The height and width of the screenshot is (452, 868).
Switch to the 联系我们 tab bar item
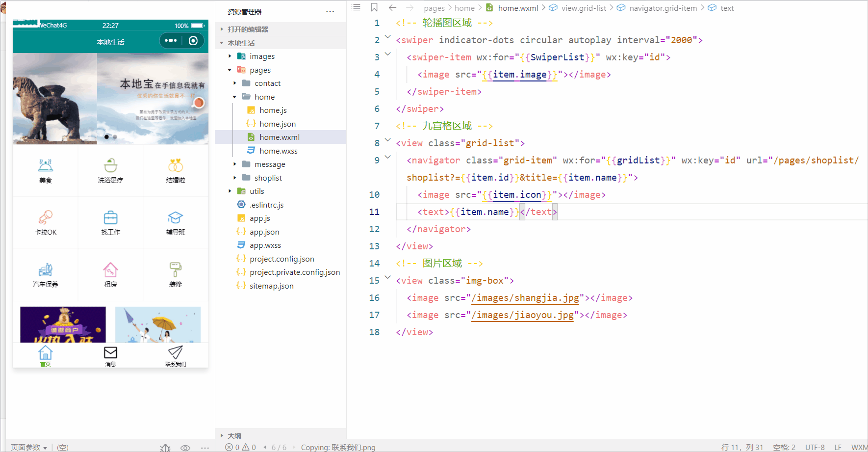176,356
